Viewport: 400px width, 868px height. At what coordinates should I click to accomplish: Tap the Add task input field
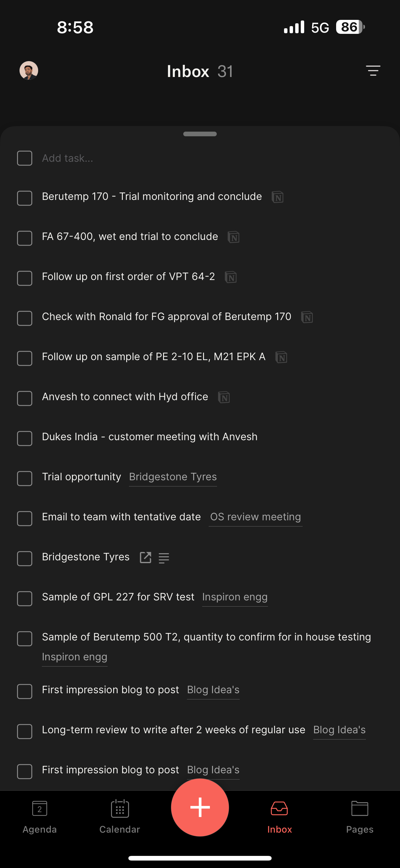200,158
